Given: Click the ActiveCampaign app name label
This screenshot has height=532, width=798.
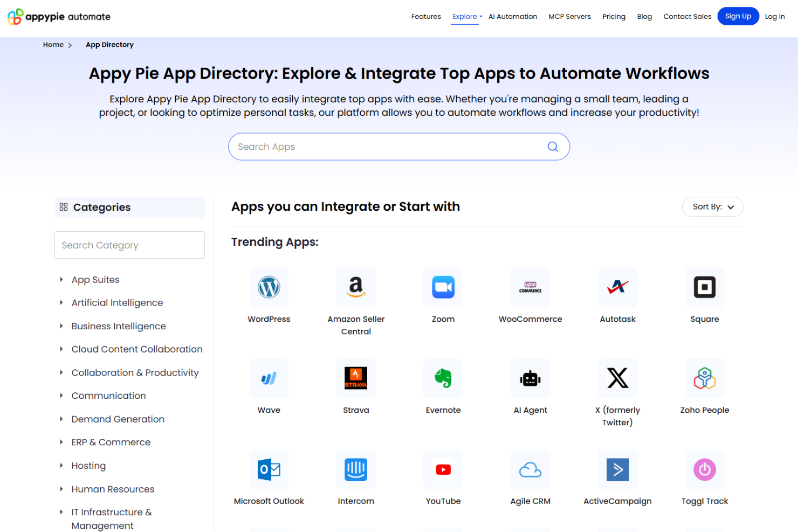Looking at the screenshot, I should [617, 501].
